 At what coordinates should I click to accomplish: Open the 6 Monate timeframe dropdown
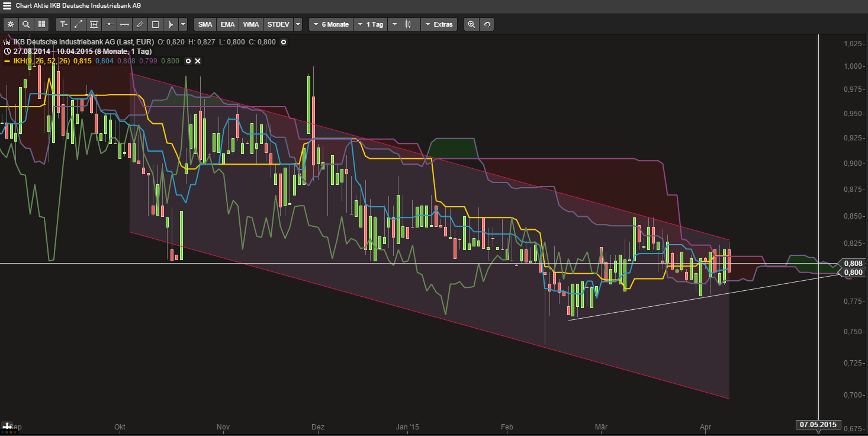(330, 24)
